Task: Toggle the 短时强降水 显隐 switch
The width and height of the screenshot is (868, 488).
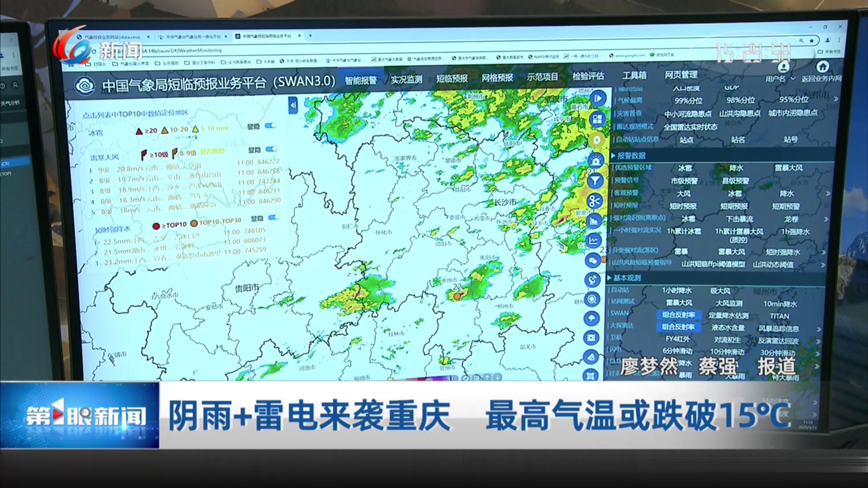Action: pos(273,218)
